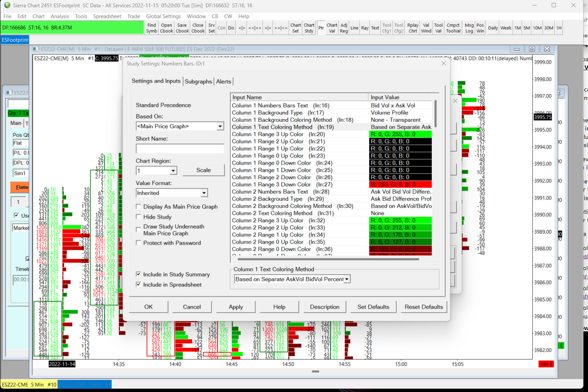
Task: Open the Message Log window
Action: tap(469, 28)
